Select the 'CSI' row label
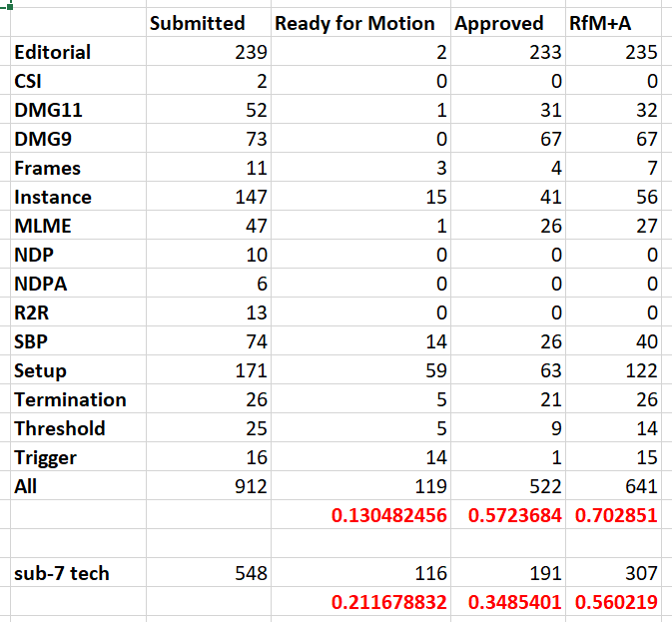 point(79,80)
